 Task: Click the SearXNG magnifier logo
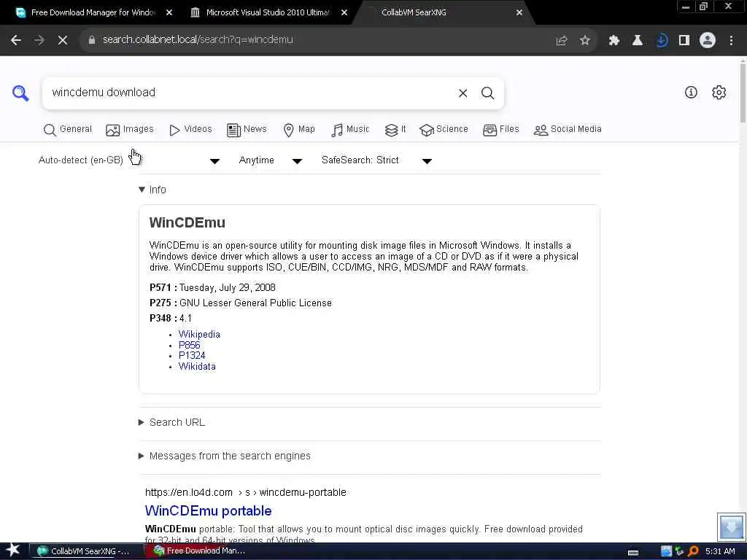(x=20, y=93)
